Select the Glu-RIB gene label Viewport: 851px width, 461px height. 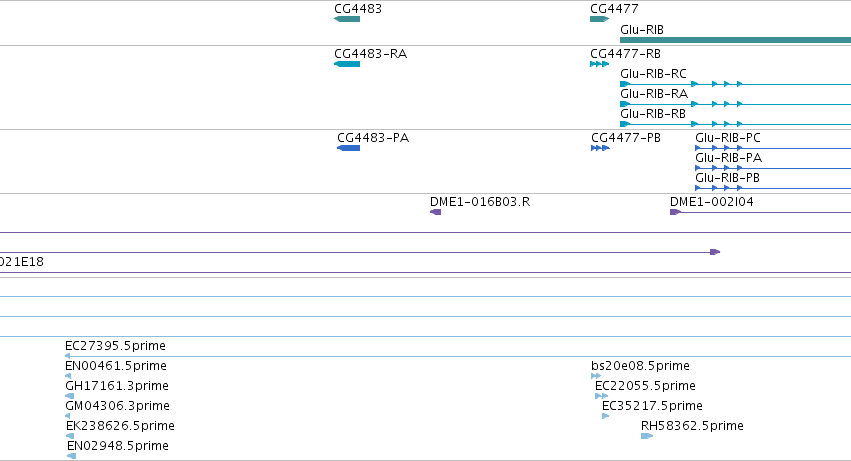[x=642, y=29]
